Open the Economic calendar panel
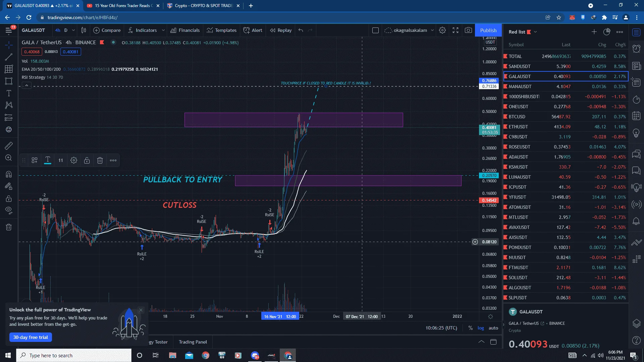 [x=636, y=116]
